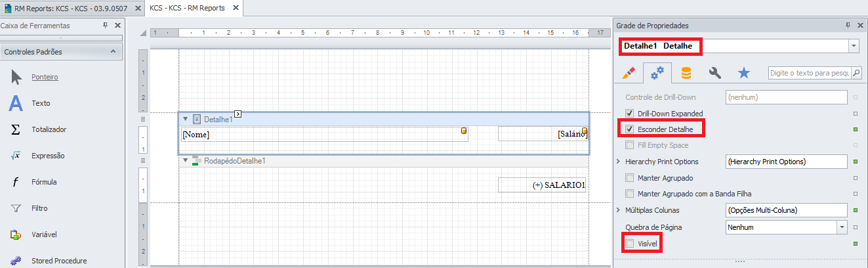Screen dimensions: 868x268
Task: Open the Detalhe1 Detalhe object selector dropdown
Action: pos(854,46)
